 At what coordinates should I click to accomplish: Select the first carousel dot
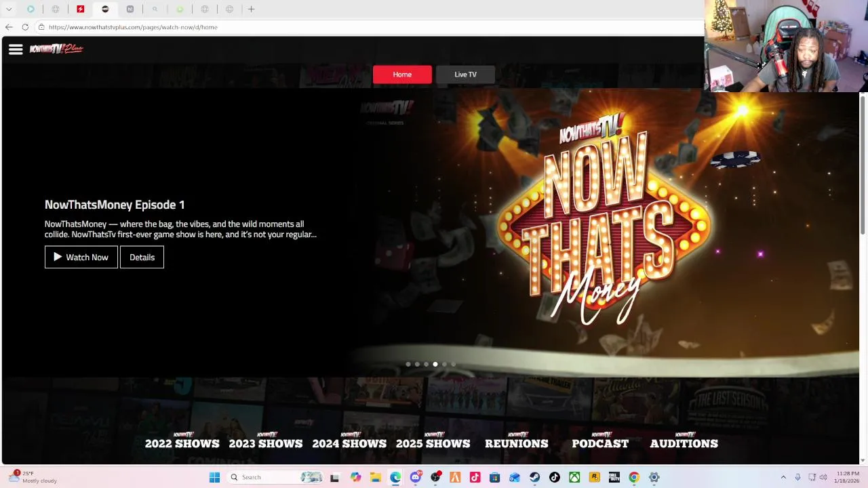pos(408,364)
